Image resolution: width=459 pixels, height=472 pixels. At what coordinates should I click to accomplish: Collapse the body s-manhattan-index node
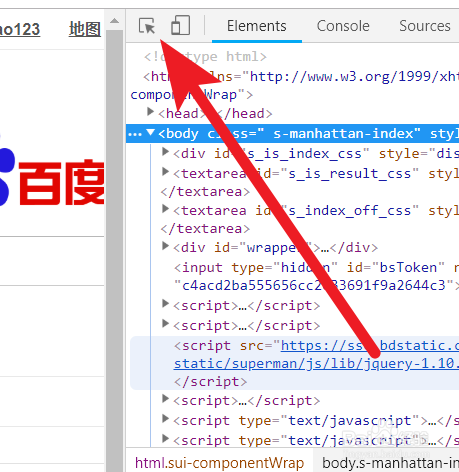coord(151,133)
